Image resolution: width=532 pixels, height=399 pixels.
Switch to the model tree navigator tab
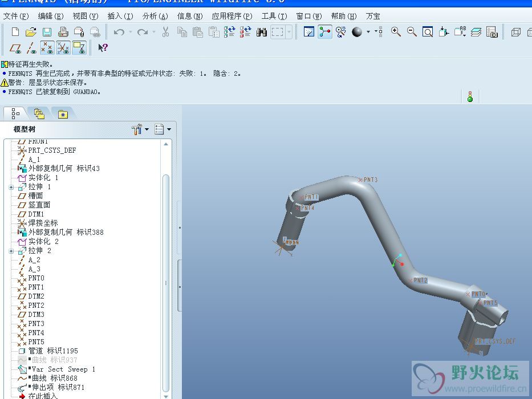(x=15, y=113)
